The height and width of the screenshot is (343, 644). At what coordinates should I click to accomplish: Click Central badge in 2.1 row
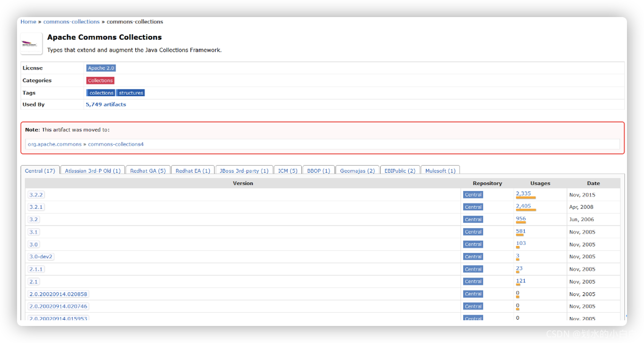(473, 281)
